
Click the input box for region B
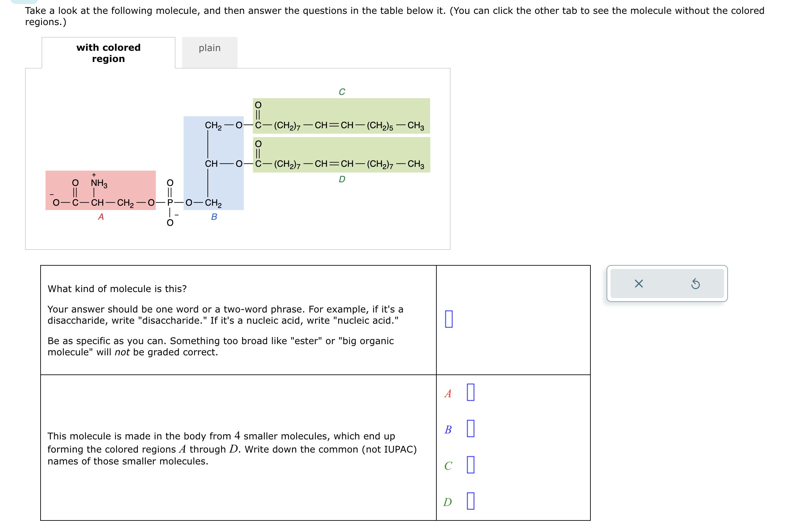(x=471, y=429)
